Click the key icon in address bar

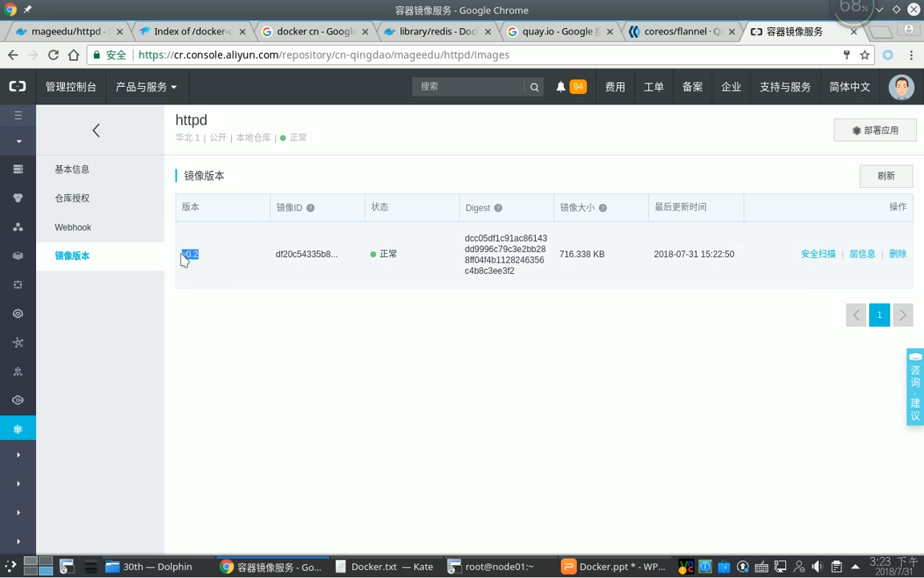(x=847, y=55)
